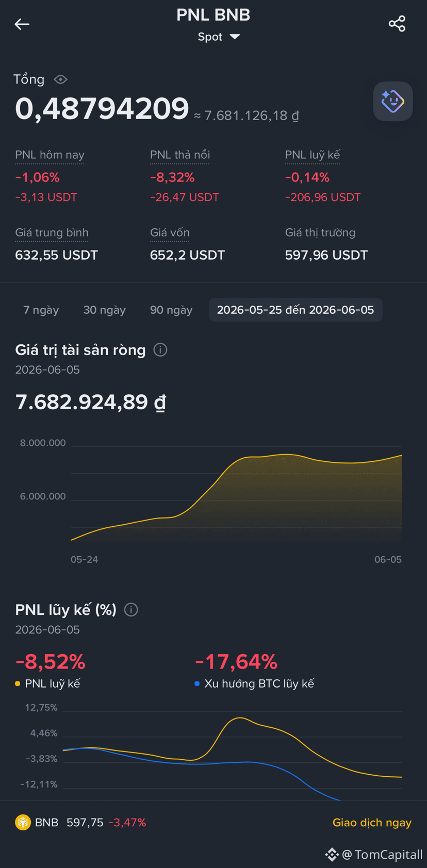The width and height of the screenshot is (427, 868).
Task: Click info icon next to Giá trị tài sản ròng
Action: [160, 350]
